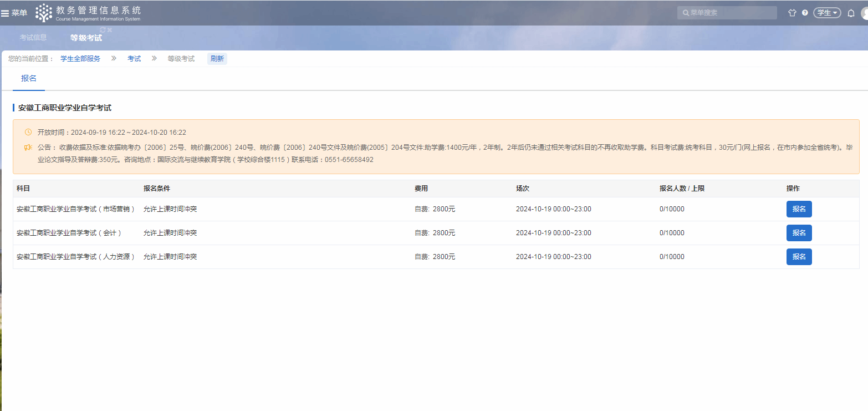The height and width of the screenshot is (411, 868).
Task: Close the 等级考试 tab with x icon
Action: (110, 30)
